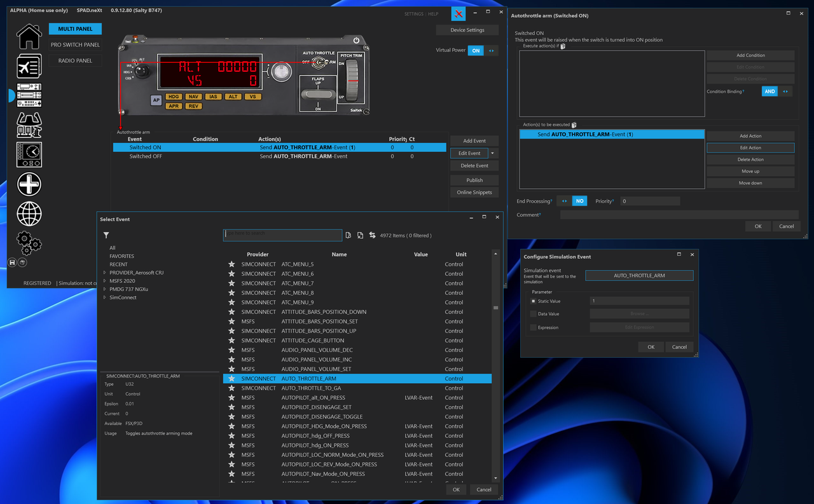Image resolution: width=814 pixels, height=504 pixels.
Task: Favorite star for AUDIO_PANEL_VOLUME_DEC row
Action: pyautogui.click(x=231, y=350)
